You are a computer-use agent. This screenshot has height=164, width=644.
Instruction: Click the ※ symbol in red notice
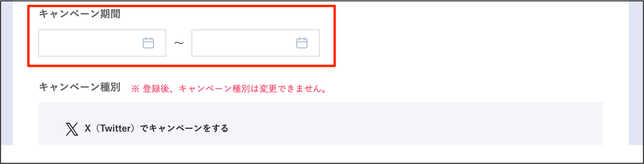135,89
